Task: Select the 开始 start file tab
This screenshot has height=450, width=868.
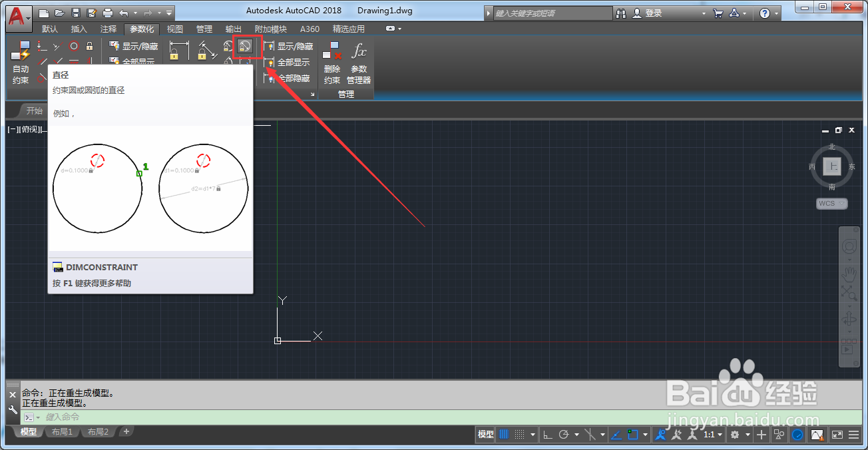Action: [35, 111]
